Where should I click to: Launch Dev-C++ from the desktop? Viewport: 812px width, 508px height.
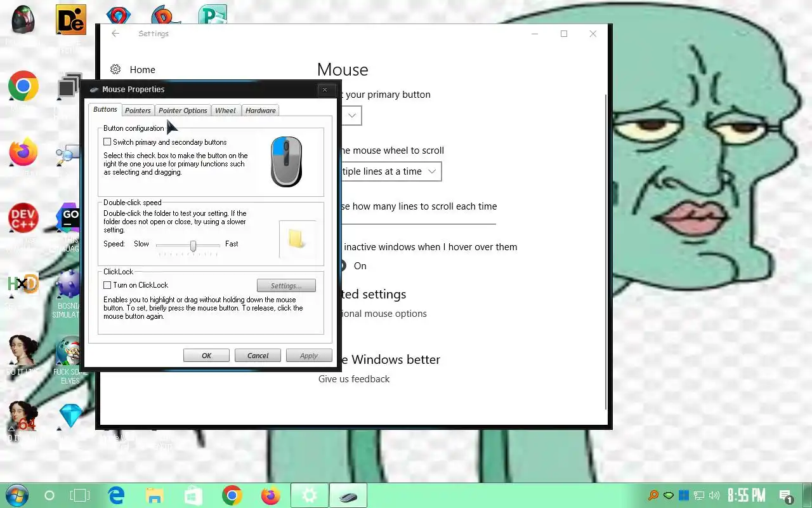(23, 218)
